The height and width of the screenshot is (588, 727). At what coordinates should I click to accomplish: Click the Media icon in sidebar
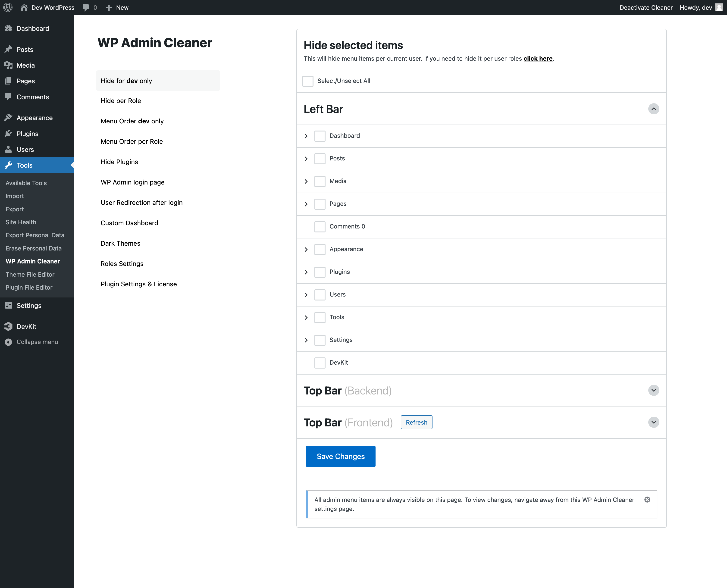coord(9,65)
